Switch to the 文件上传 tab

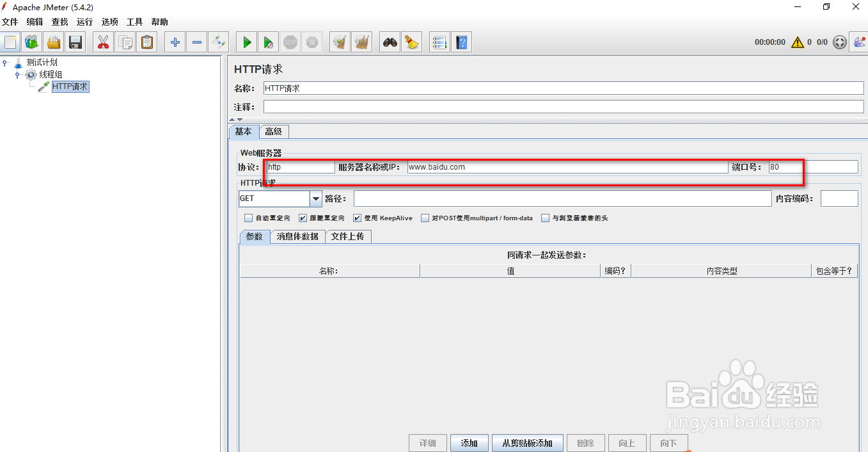click(348, 236)
